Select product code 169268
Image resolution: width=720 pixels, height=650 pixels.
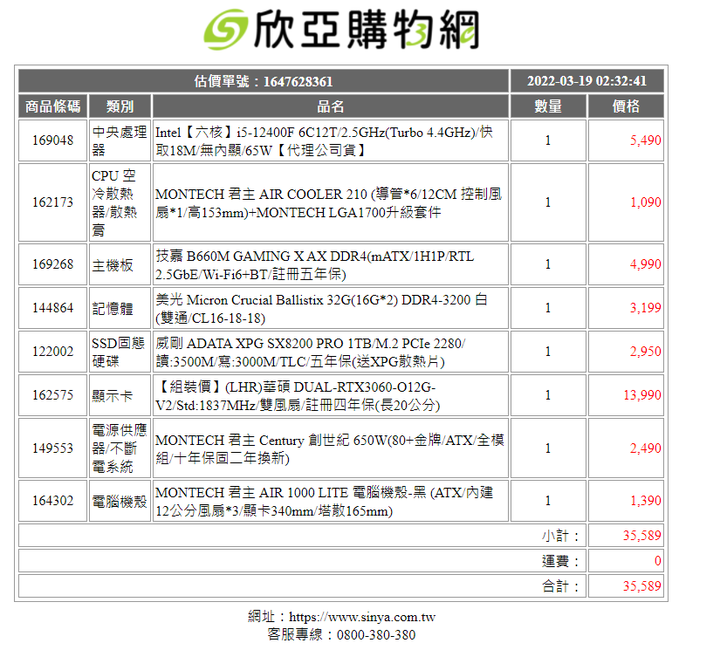pos(53,264)
